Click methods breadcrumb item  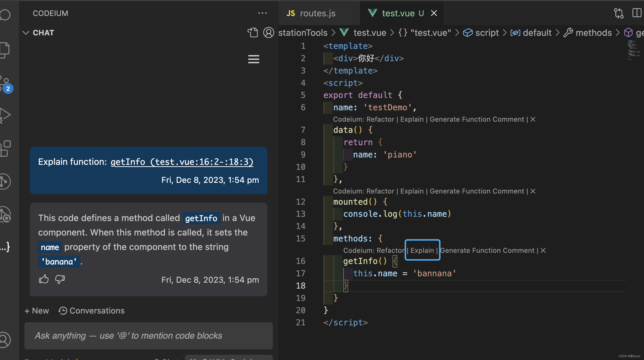(x=587, y=33)
